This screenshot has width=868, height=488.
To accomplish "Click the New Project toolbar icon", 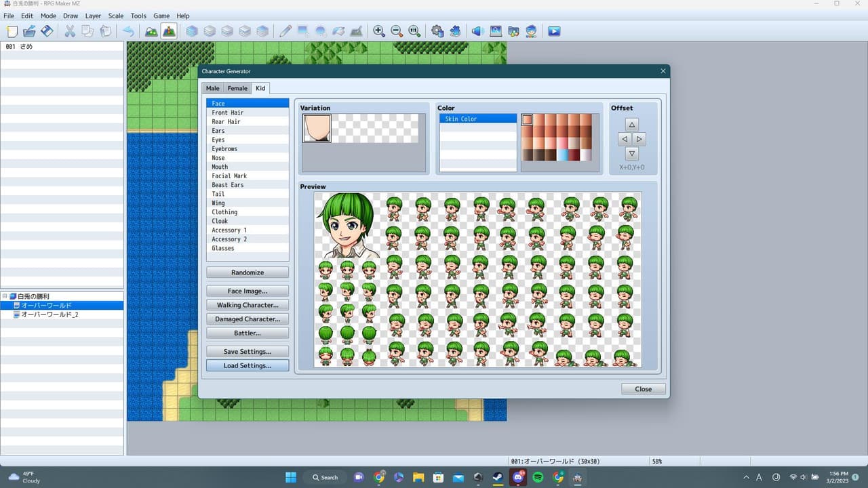I will pyautogui.click(x=12, y=31).
